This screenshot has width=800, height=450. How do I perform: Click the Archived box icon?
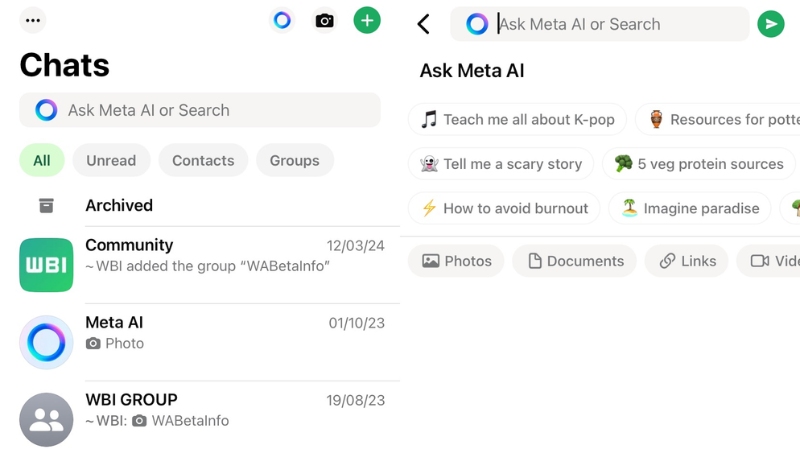click(46, 206)
